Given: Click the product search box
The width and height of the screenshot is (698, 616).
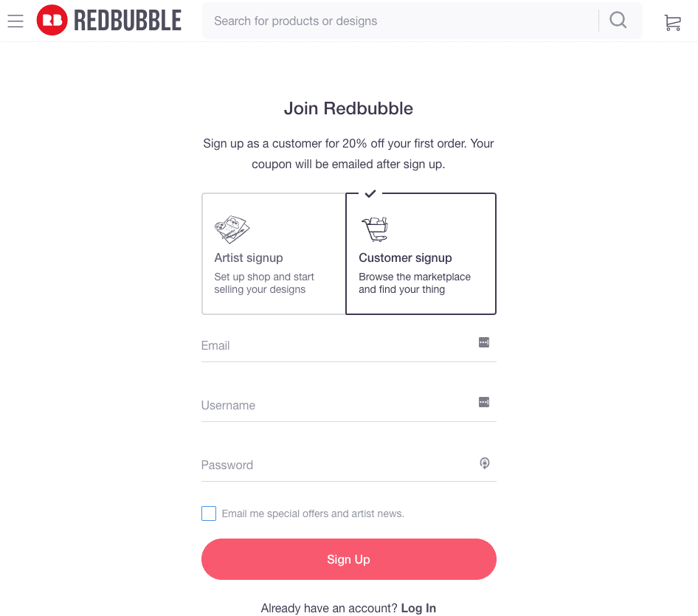Looking at the screenshot, I should [x=398, y=21].
